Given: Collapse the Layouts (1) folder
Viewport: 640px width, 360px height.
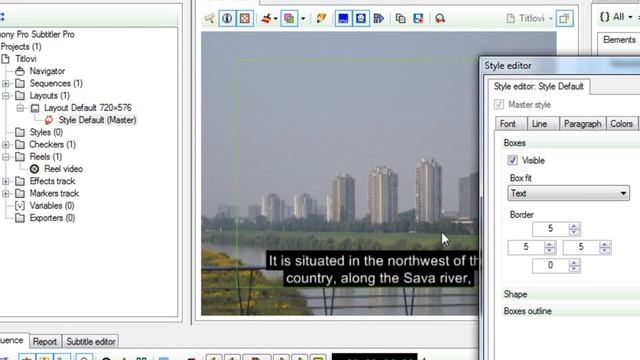Looking at the screenshot, I should pos(6,96).
